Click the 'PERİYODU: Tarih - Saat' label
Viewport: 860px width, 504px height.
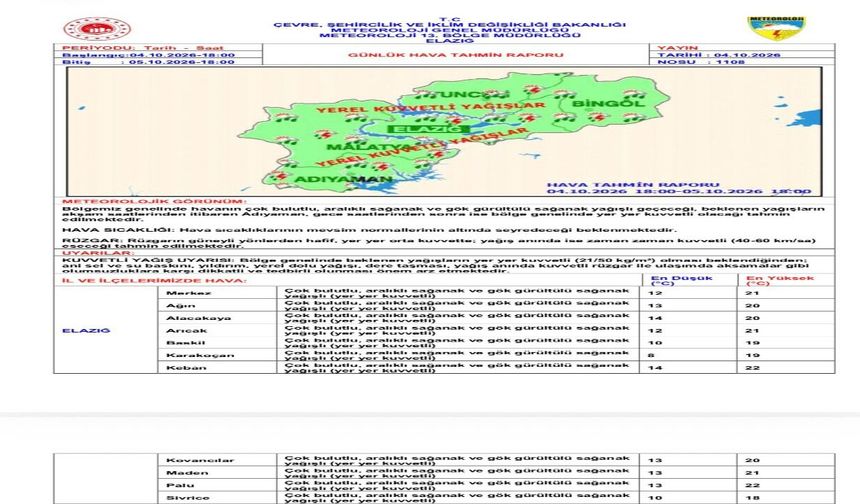coord(143,48)
